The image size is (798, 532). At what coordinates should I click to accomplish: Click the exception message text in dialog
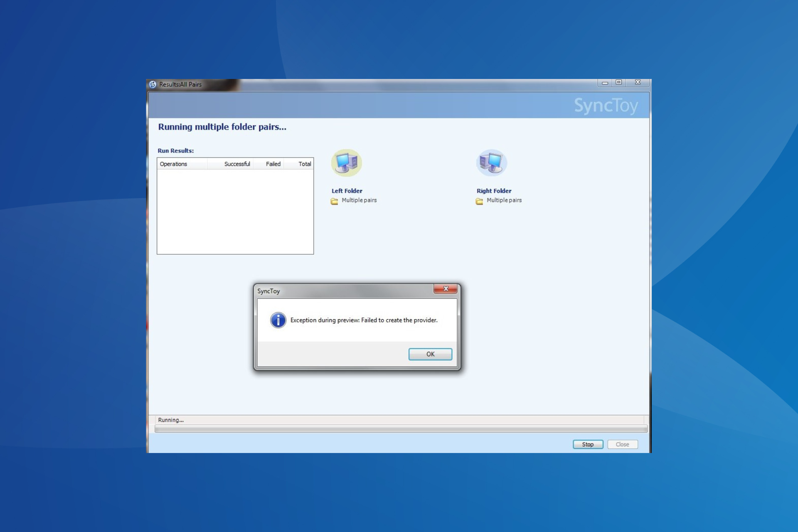click(364, 320)
